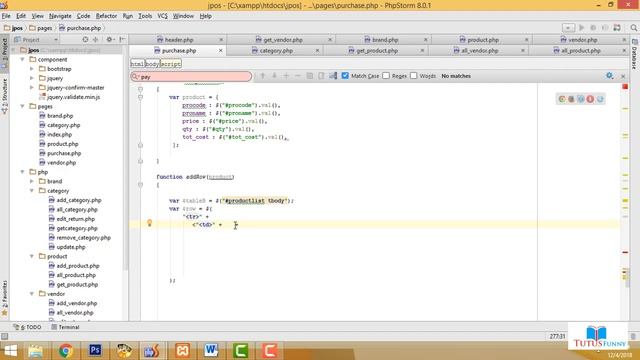Viewport: 640px width, 360px height.
Task: Open the Refactor menu
Action: tap(106, 16)
